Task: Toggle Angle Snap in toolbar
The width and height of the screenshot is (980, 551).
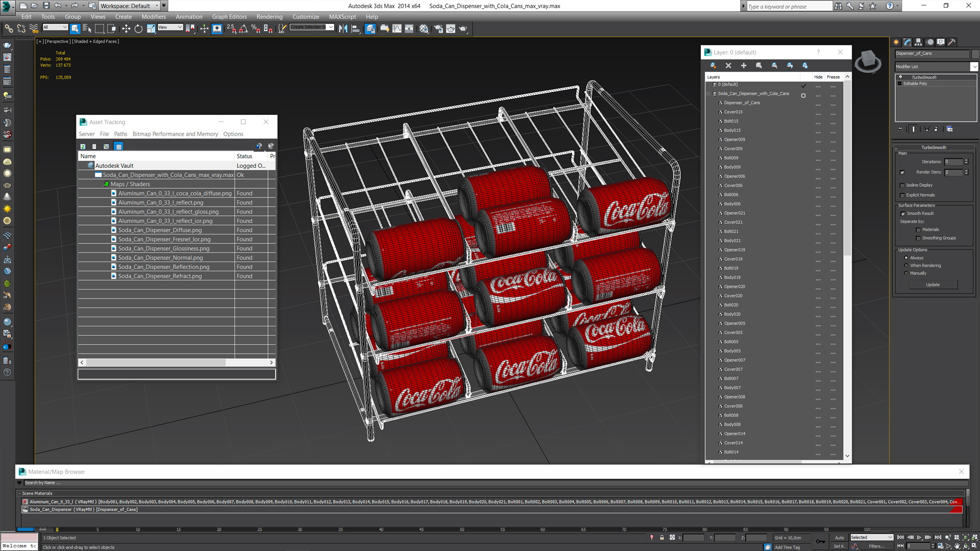Action: [243, 29]
